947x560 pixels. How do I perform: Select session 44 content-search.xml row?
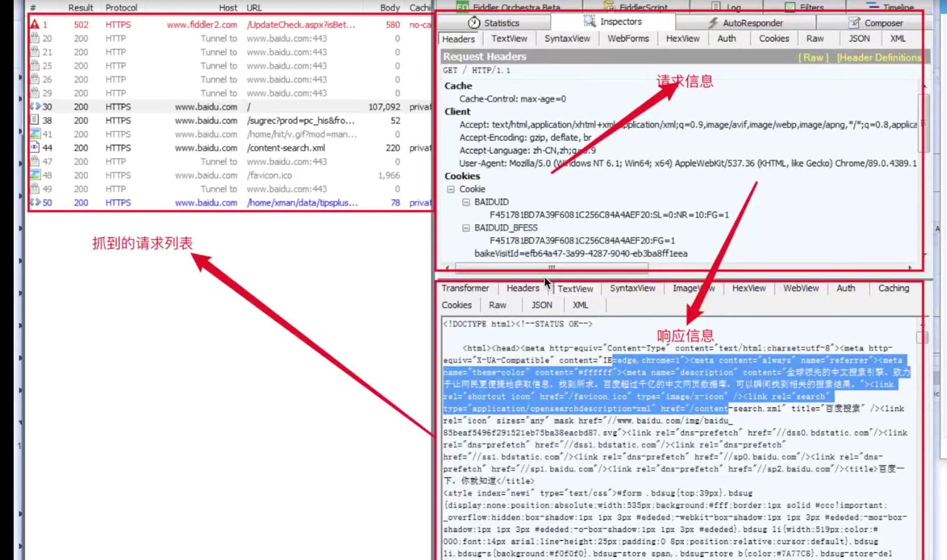point(285,148)
